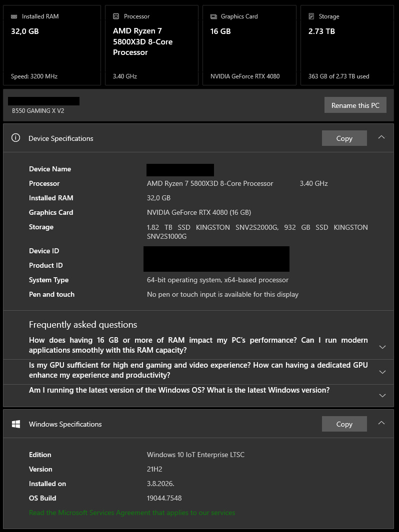Select 'Windows 10 IoT Enterprise LTSC' edition
399x532 pixels.
pos(195,455)
